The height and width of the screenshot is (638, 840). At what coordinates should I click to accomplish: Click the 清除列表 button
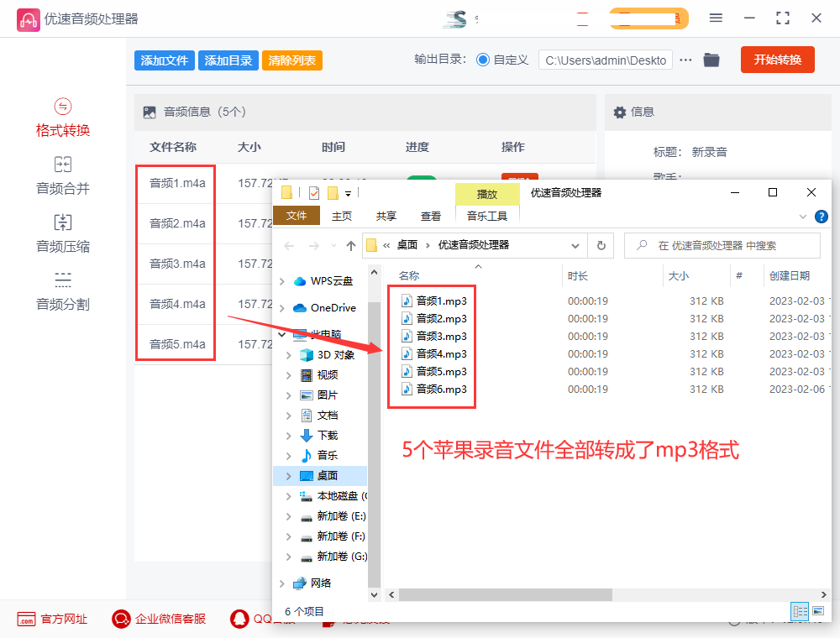coord(291,60)
